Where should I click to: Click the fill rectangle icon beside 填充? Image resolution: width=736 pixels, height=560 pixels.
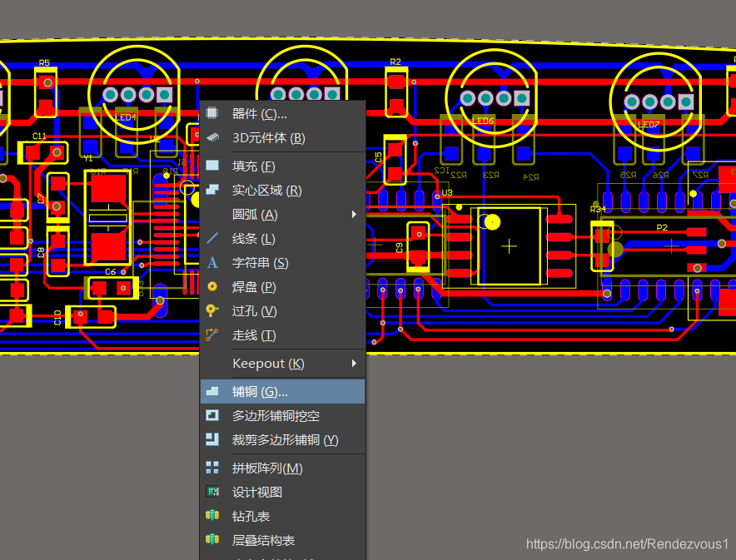212,165
